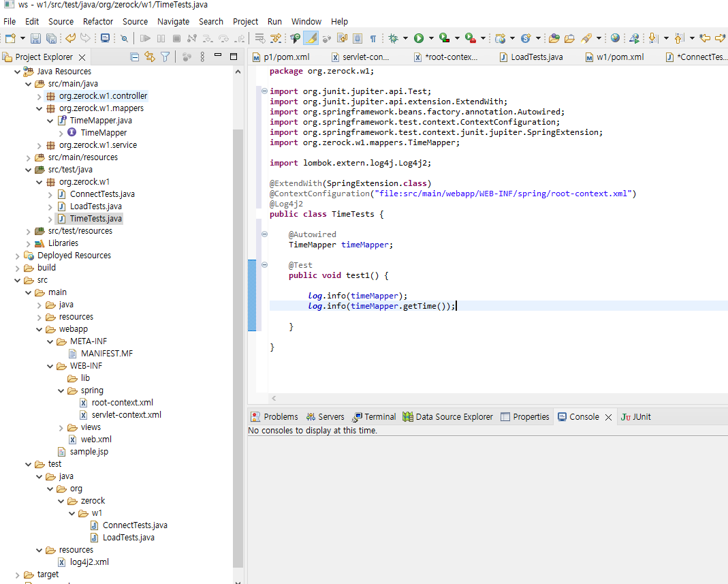This screenshot has height=584, width=728.
Task: Click the Run green play icon
Action: 419,39
